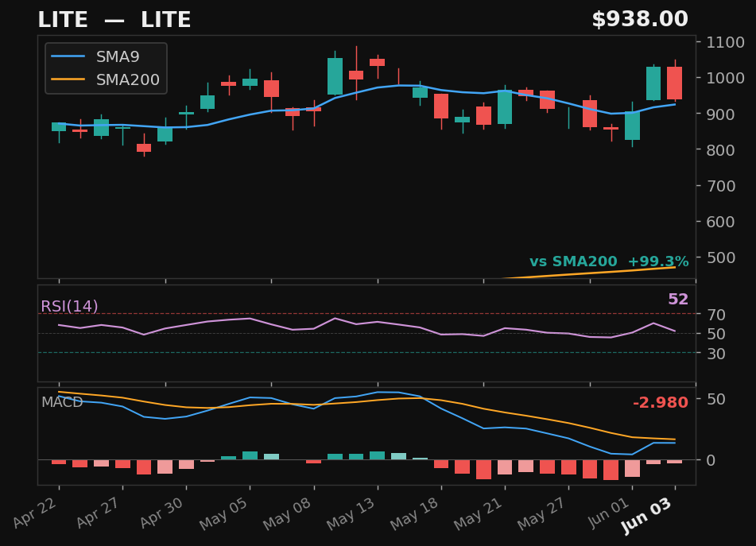This screenshot has width=756, height=546.
Task: Click the 1000 price axis label
Action: point(725,78)
